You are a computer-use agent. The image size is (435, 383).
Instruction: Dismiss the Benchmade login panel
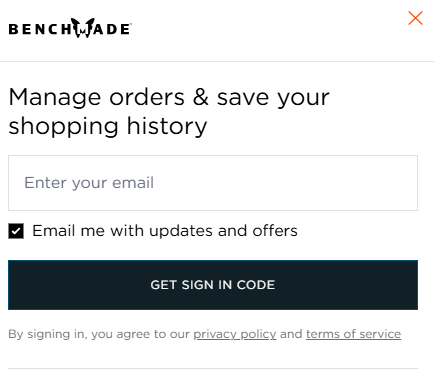point(415,18)
